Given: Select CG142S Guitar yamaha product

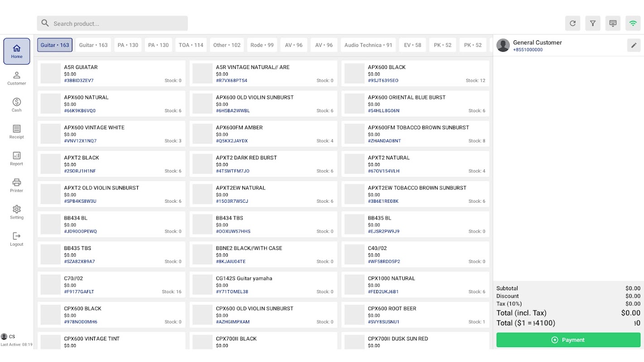Looking at the screenshot, I should (x=264, y=285).
